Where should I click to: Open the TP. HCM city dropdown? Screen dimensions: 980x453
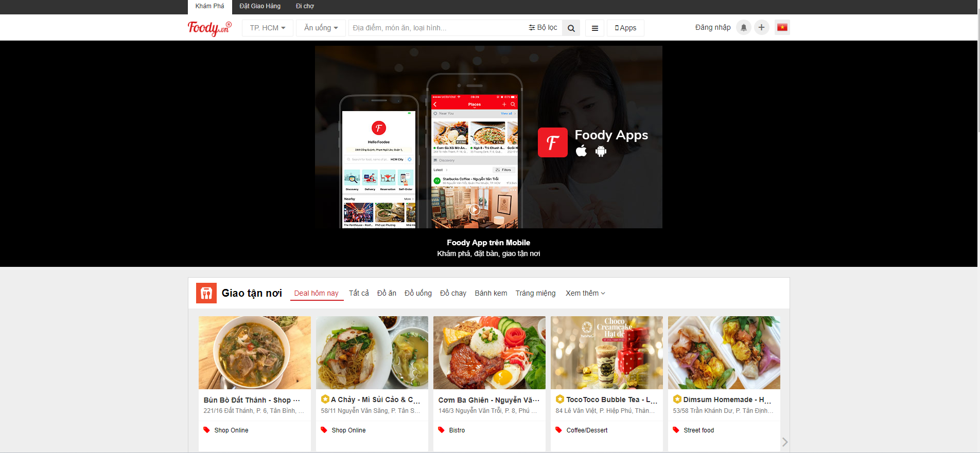pos(268,28)
